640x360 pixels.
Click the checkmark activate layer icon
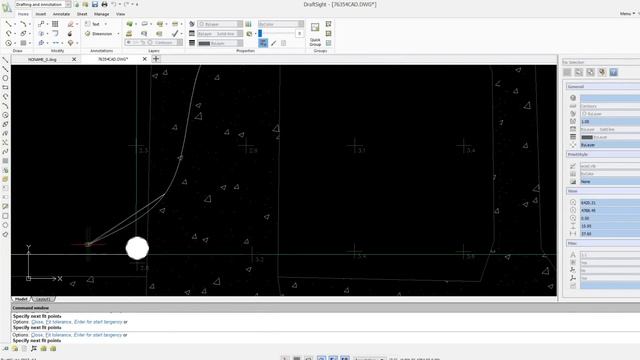pos(175,33)
